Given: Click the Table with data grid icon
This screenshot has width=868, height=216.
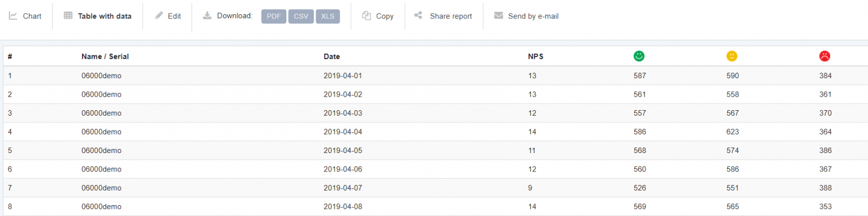Looking at the screenshot, I should [68, 16].
